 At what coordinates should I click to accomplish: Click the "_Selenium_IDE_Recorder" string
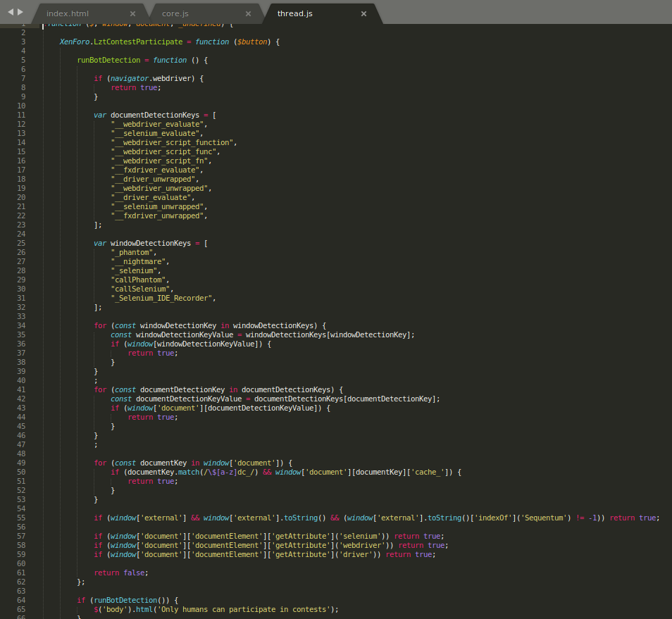[161, 298]
